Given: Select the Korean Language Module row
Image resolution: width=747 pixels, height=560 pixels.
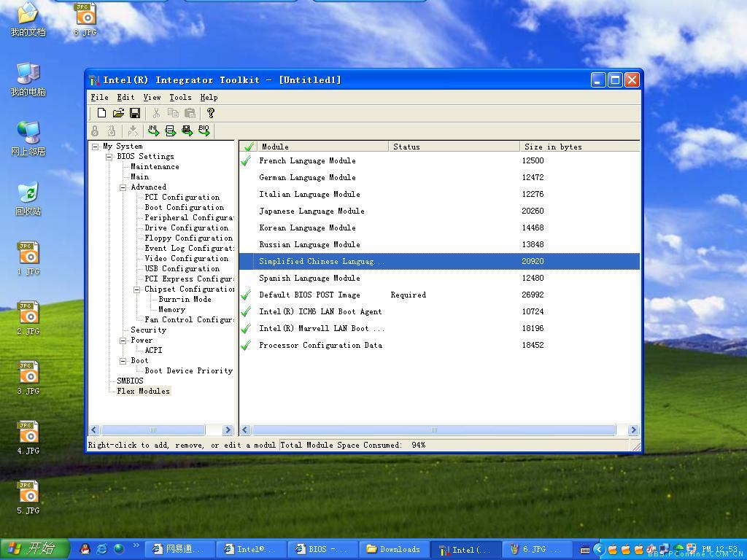Looking at the screenshot, I should click(439, 227).
